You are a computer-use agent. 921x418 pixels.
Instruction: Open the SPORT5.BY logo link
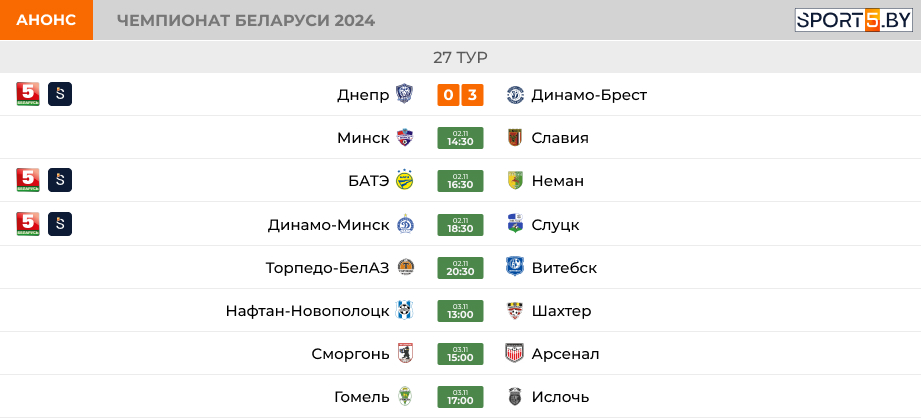[x=854, y=20]
